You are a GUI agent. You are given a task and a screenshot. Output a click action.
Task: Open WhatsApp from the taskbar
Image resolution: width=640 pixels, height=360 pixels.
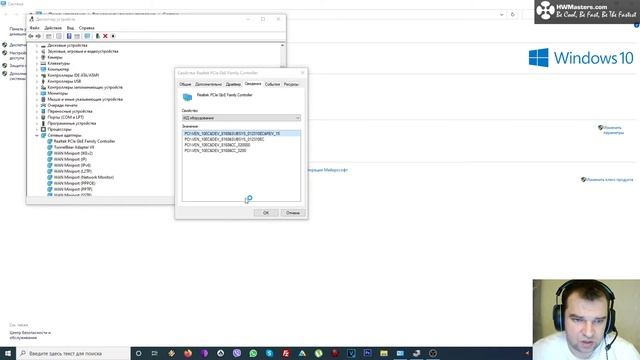tap(253, 353)
